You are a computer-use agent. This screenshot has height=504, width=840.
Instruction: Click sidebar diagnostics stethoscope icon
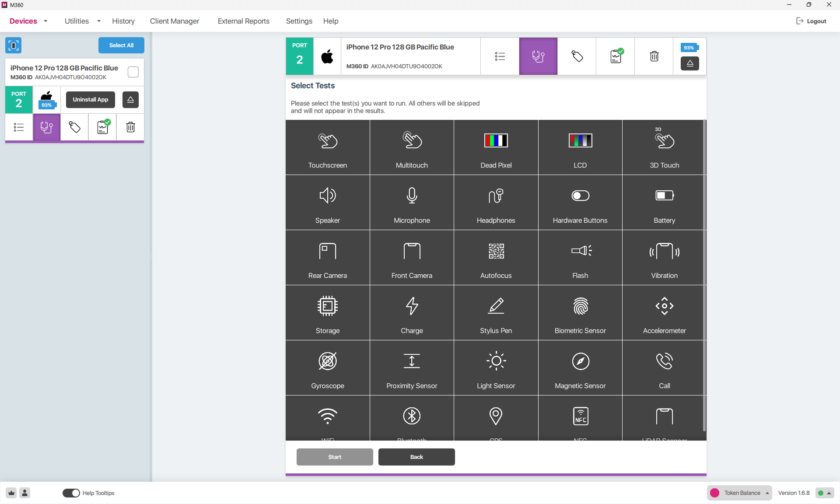[x=46, y=127]
